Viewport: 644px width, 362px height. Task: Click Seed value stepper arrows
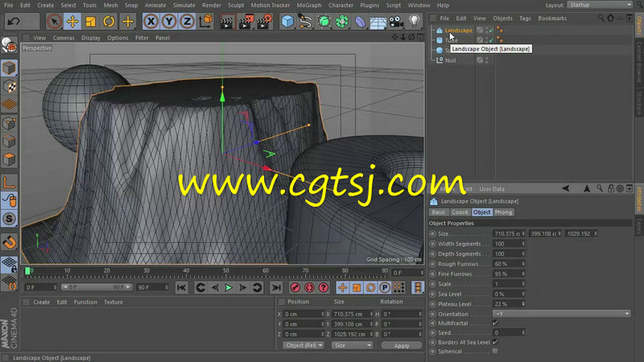pyautogui.click(x=523, y=332)
